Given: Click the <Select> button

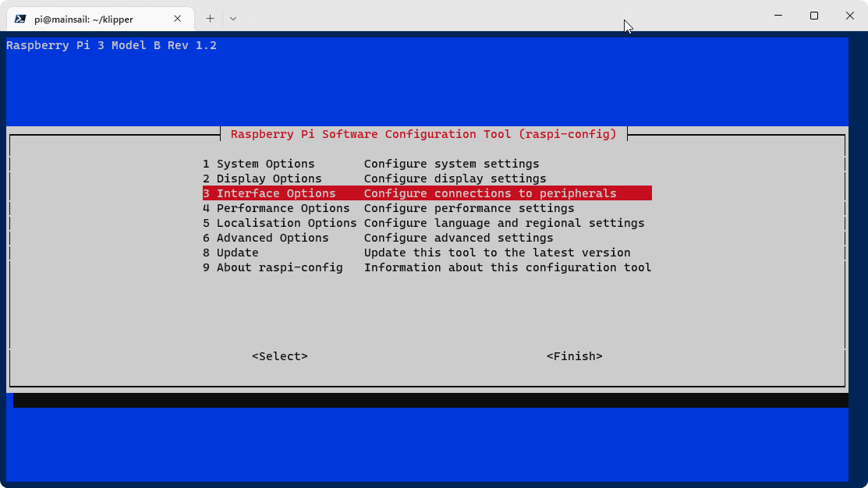Looking at the screenshot, I should tap(279, 356).
